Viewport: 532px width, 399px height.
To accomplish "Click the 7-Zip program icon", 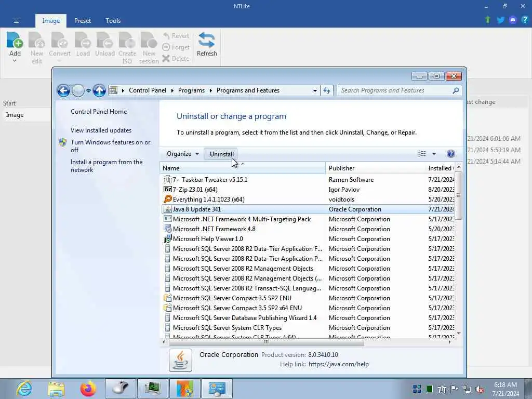I will pyautogui.click(x=168, y=189).
